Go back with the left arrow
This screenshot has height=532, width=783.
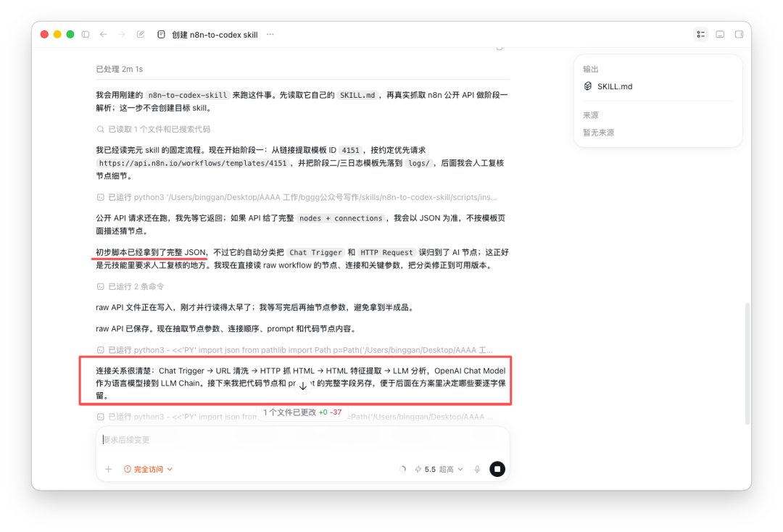104,35
